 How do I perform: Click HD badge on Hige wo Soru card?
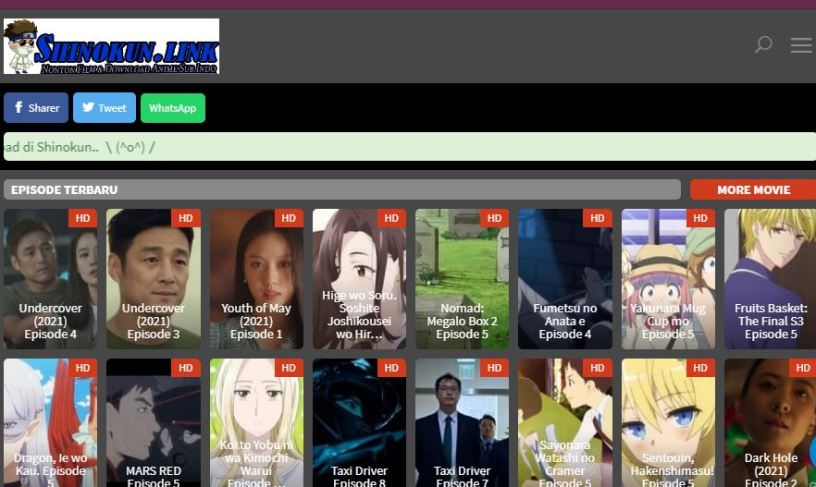coord(392,218)
